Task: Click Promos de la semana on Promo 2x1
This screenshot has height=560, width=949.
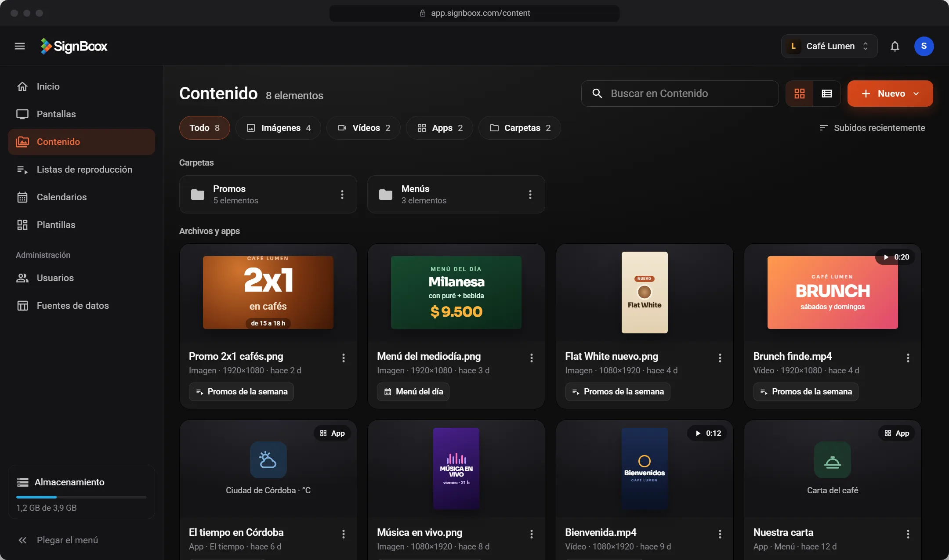Action: click(242, 392)
